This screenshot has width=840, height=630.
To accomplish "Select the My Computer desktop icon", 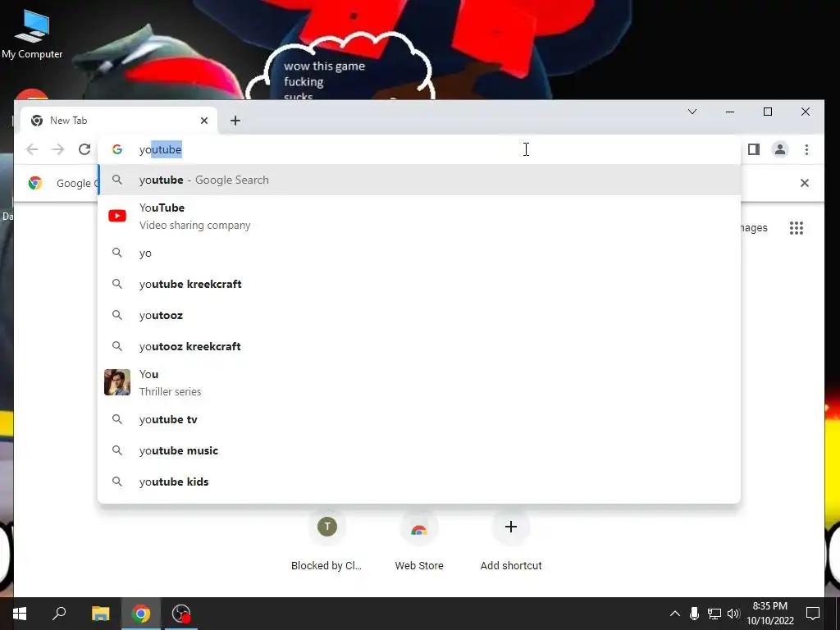I will (x=32, y=33).
